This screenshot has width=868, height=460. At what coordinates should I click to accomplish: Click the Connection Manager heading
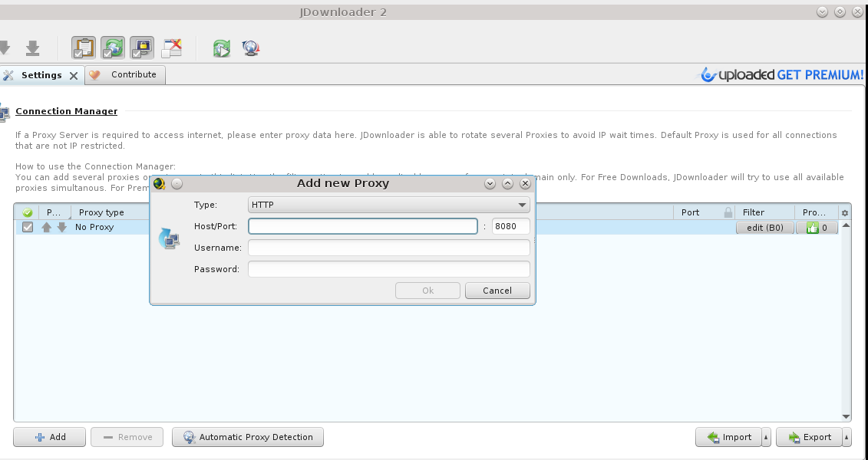tap(67, 111)
